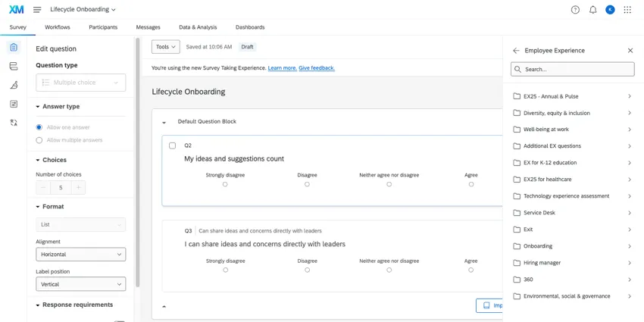Select the survey builder clipboard icon

click(14, 48)
